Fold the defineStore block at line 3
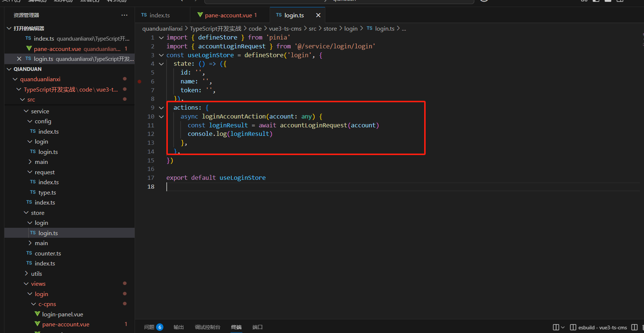The image size is (644, 333). tap(161, 55)
